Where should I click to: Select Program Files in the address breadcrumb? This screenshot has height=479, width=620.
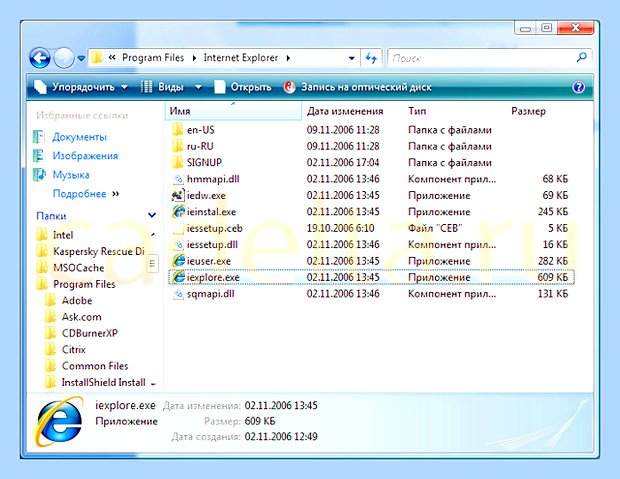[153, 58]
